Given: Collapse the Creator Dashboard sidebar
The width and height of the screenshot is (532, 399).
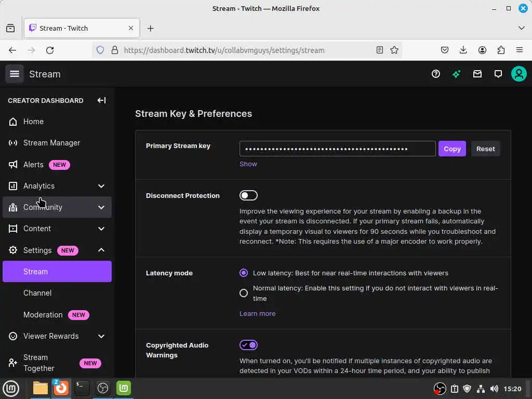Looking at the screenshot, I should click(101, 100).
